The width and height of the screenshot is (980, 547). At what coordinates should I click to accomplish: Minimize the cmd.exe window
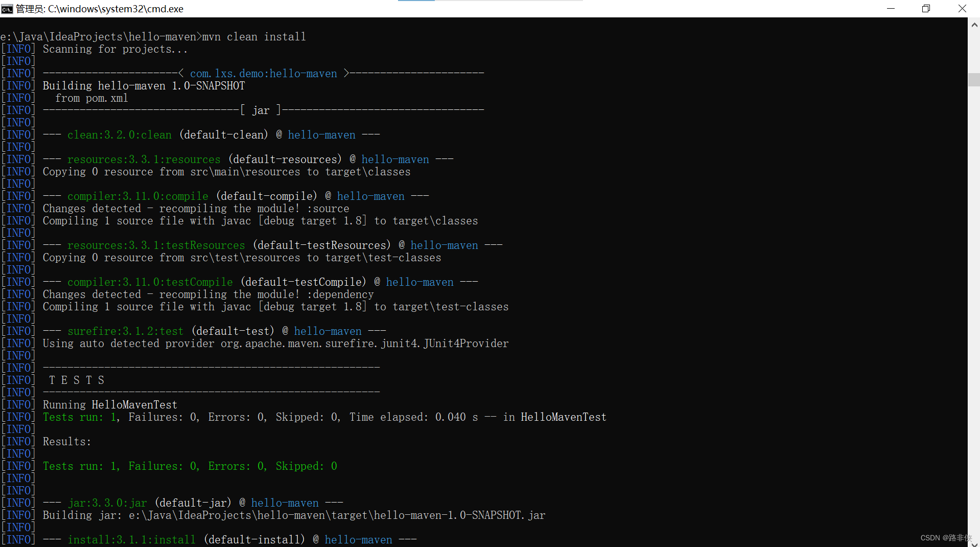pyautogui.click(x=891, y=9)
